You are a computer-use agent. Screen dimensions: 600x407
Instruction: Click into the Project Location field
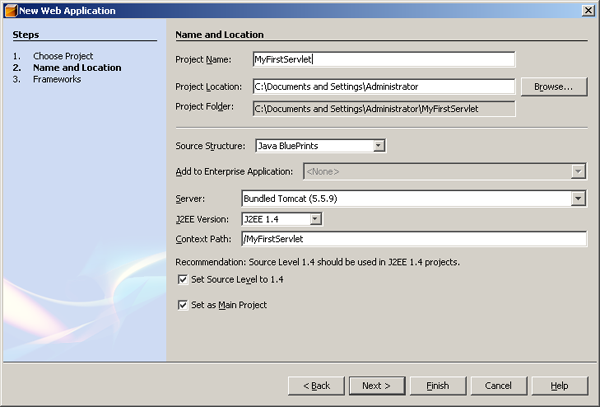383,87
